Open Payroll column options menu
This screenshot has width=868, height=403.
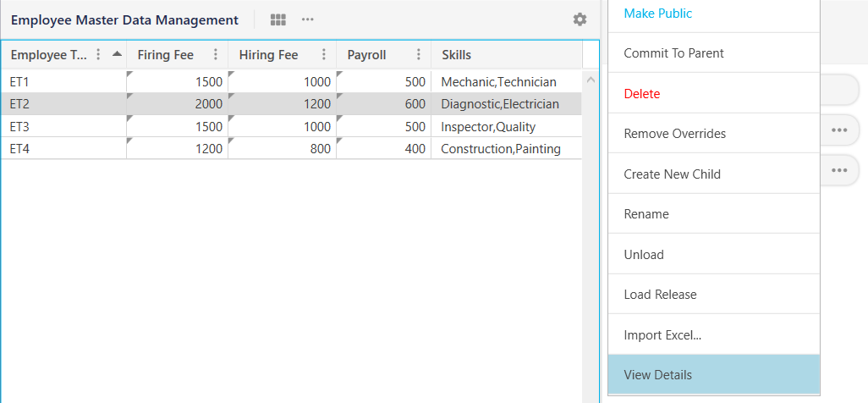[419, 54]
